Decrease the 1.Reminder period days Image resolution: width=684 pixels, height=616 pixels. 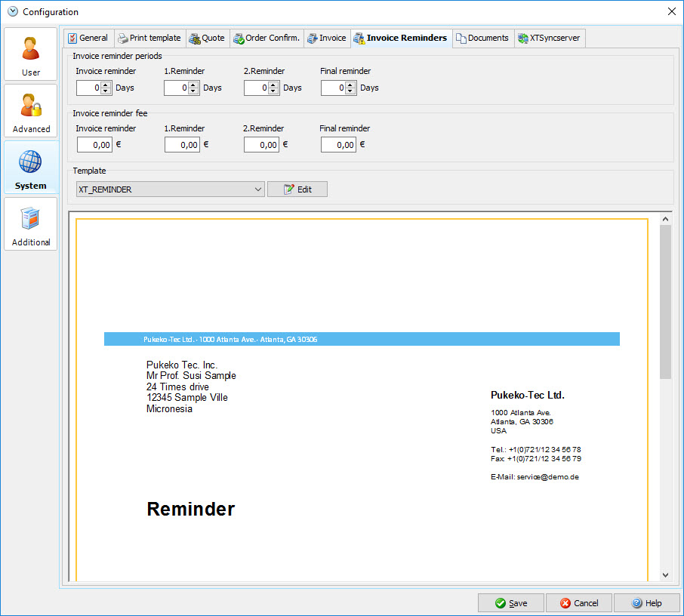click(193, 91)
